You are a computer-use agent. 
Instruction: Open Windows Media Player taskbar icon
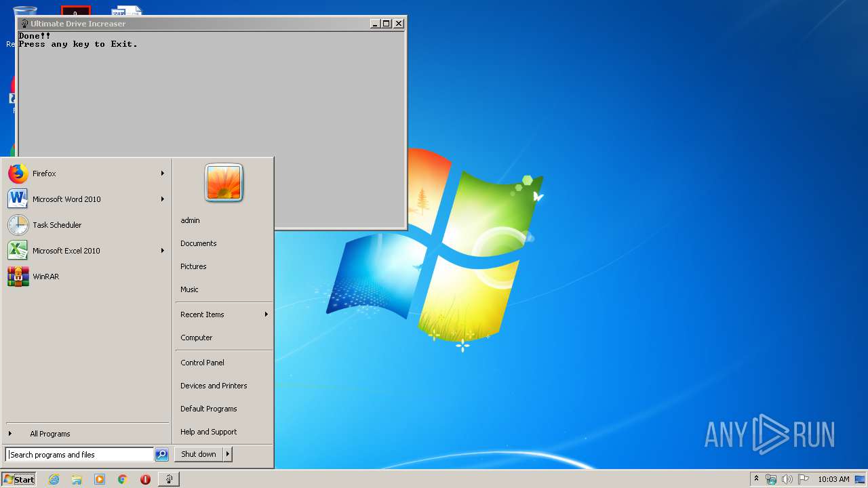click(100, 479)
